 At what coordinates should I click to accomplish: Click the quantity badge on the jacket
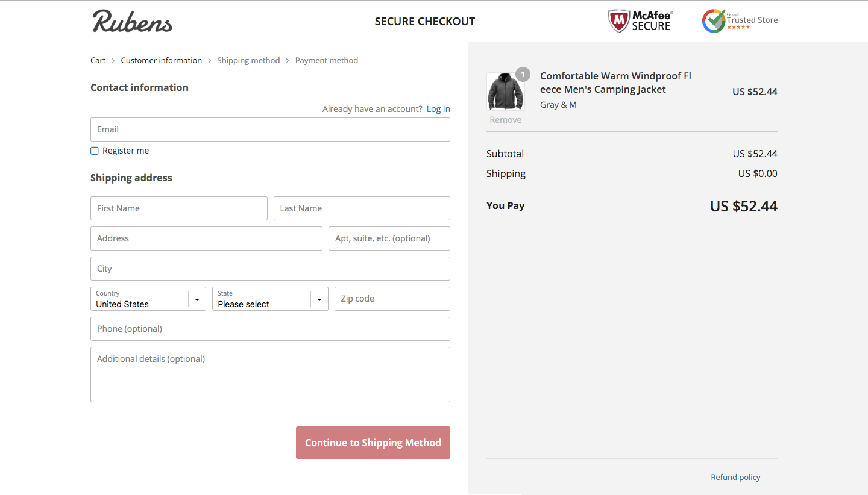click(523, 75)
